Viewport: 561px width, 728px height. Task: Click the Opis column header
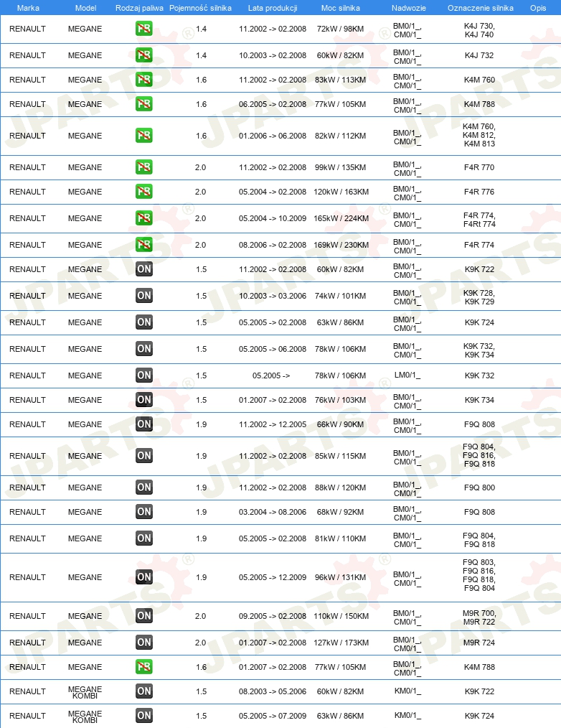click(538, 8)
